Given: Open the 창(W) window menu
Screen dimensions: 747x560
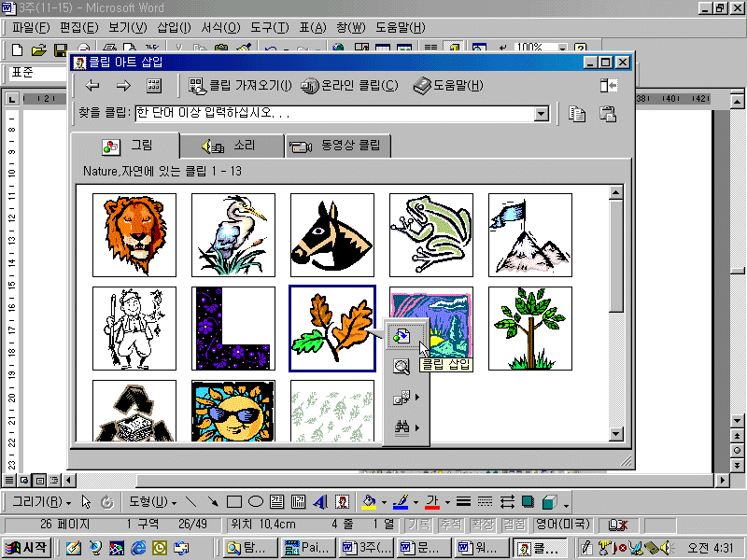Looking at the screenshot, I should pyautogui.click(x=351, y=28).
